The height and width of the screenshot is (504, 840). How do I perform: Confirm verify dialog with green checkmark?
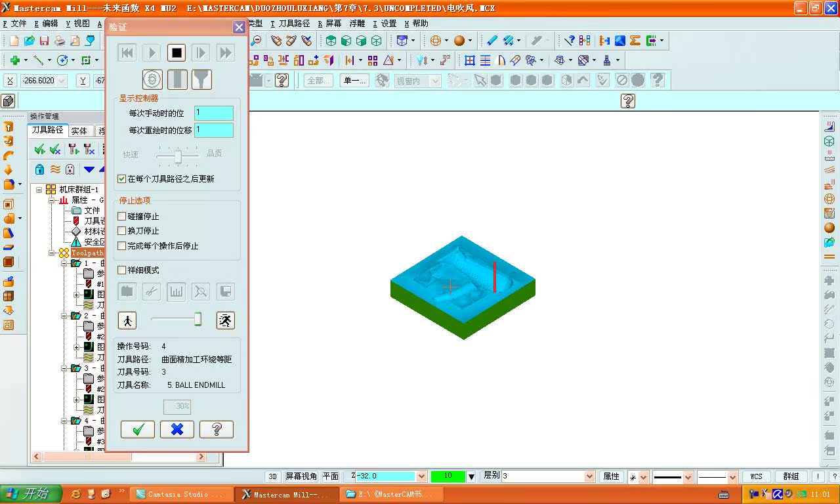138,429
